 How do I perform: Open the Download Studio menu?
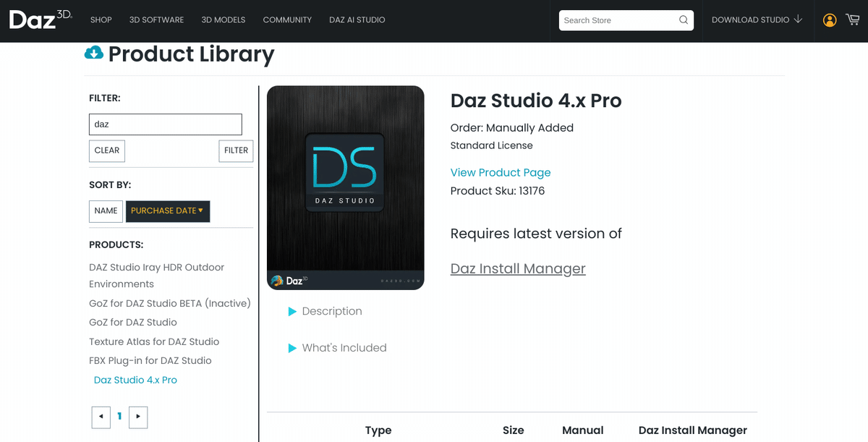[757, 20]
